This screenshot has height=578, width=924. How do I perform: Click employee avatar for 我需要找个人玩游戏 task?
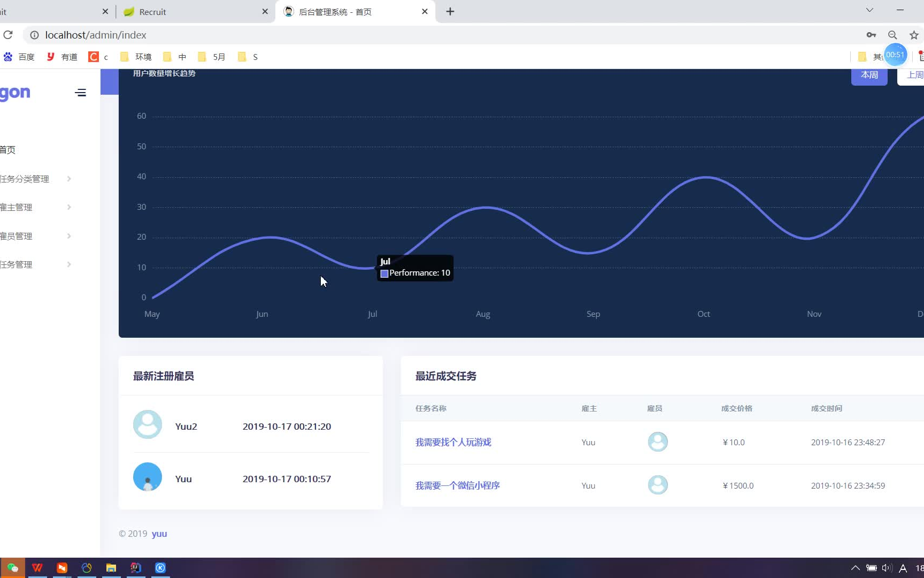658,442
